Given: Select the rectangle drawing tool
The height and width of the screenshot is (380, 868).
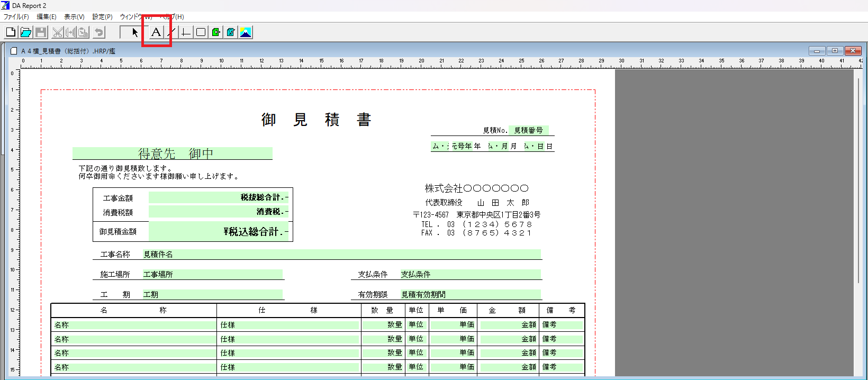Looking at the screenshot, I should click(x=201, y=32).
